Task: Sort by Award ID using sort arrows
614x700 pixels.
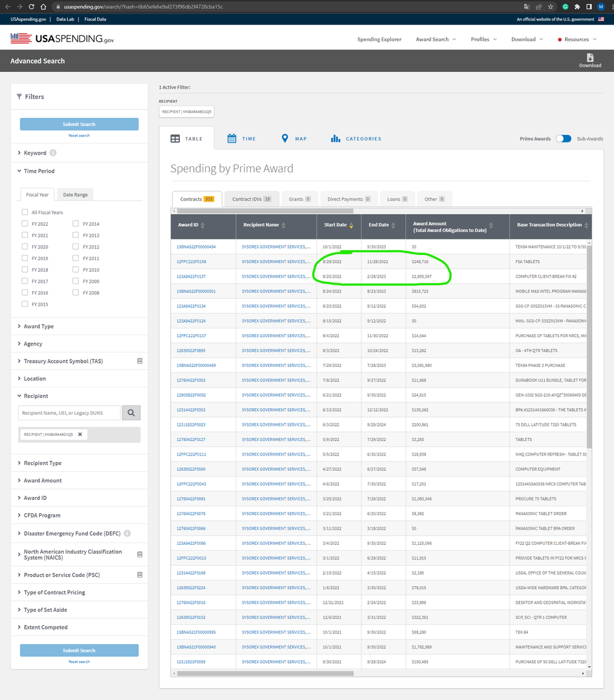Action: pos(203,225)
